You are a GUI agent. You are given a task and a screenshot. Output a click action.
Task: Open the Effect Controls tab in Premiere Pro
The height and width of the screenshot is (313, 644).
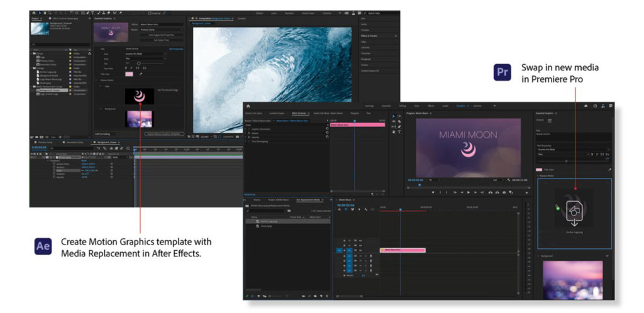click(299, 113)
